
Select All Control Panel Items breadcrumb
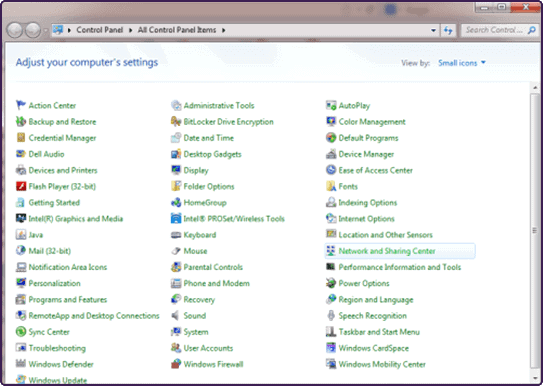pos(177,30)
